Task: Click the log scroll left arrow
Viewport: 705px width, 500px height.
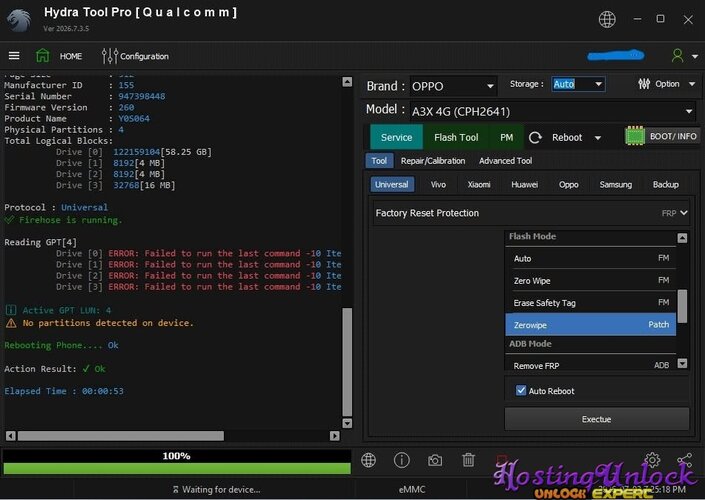Action: 11,436
